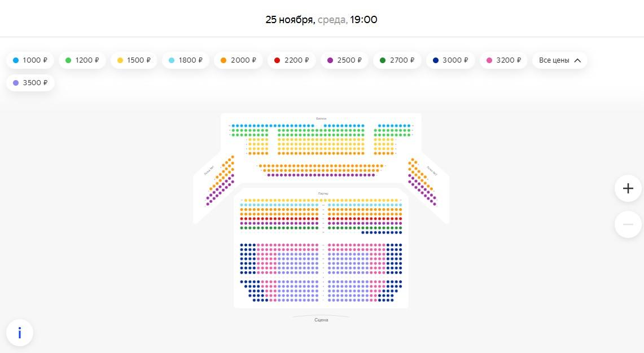Toggle the 1000 ₽ price filter
The image size is (644, 353).
pos(30,60)
